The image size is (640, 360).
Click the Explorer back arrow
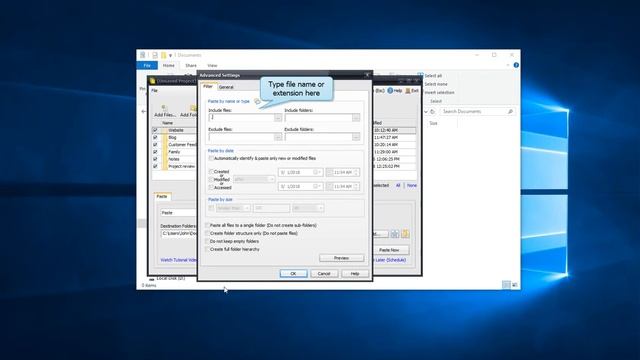143,111
